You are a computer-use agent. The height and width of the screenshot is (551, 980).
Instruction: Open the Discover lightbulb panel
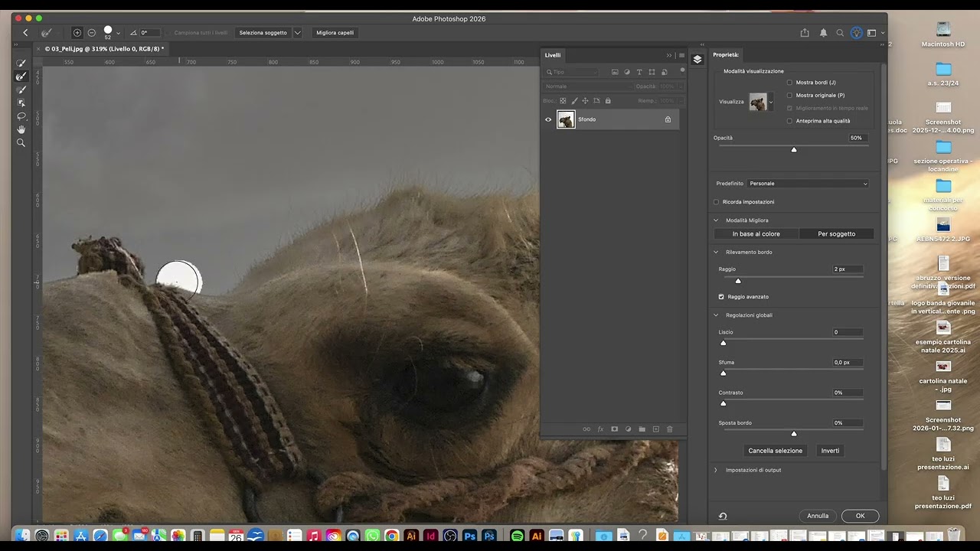[x=857, y=33]
